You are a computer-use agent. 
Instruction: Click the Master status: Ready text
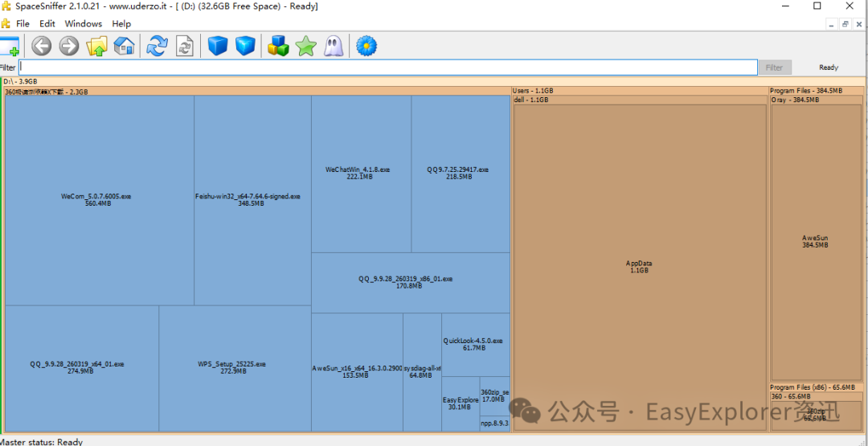41,441
